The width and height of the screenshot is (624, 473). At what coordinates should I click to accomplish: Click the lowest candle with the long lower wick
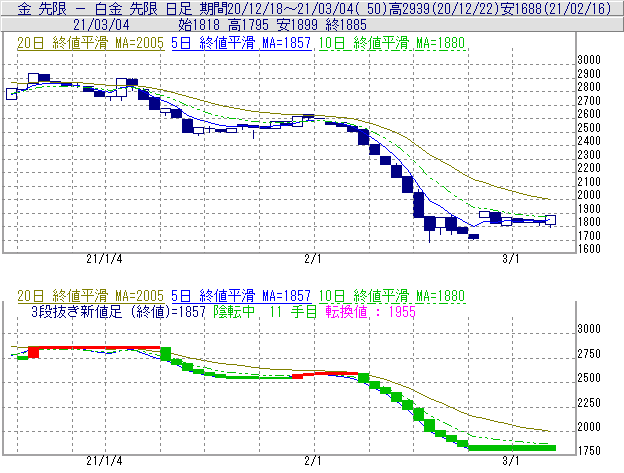pyautogui.click(x=430, y=225)
